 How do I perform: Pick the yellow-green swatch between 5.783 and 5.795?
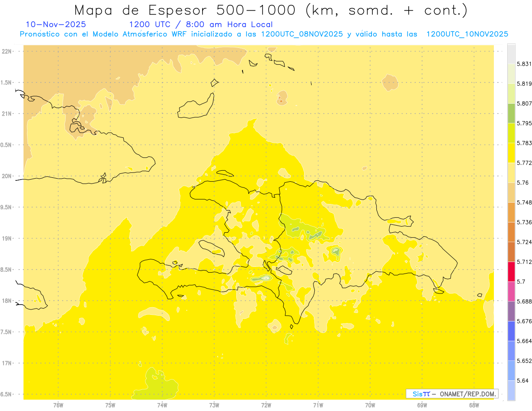[x=511, y=133]
